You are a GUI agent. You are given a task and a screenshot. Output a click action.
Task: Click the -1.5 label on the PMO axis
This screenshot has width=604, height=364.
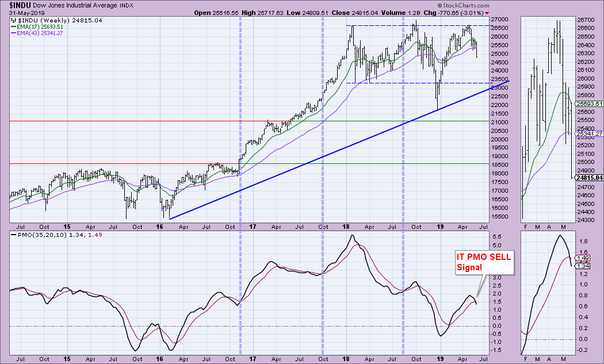tap(496, 350)
